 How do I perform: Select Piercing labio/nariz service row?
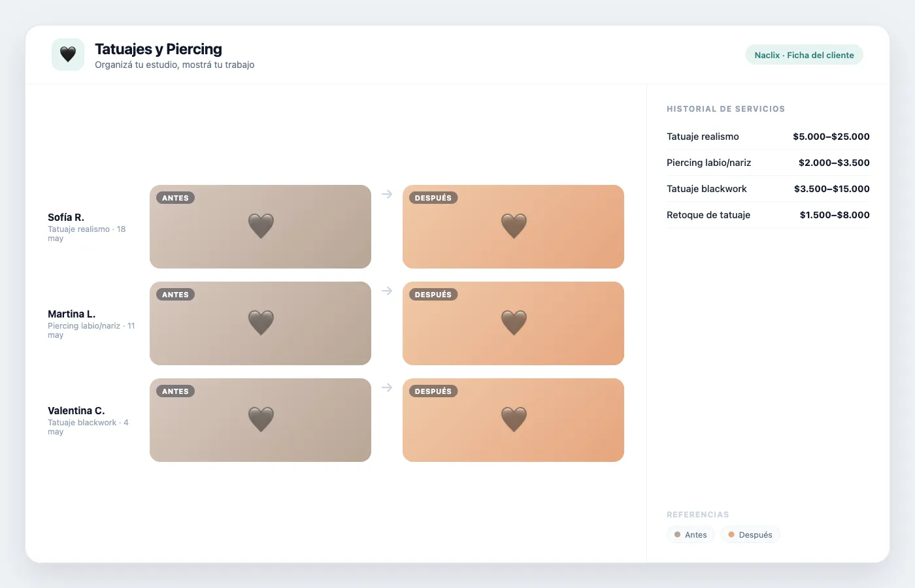coord(768,163)
